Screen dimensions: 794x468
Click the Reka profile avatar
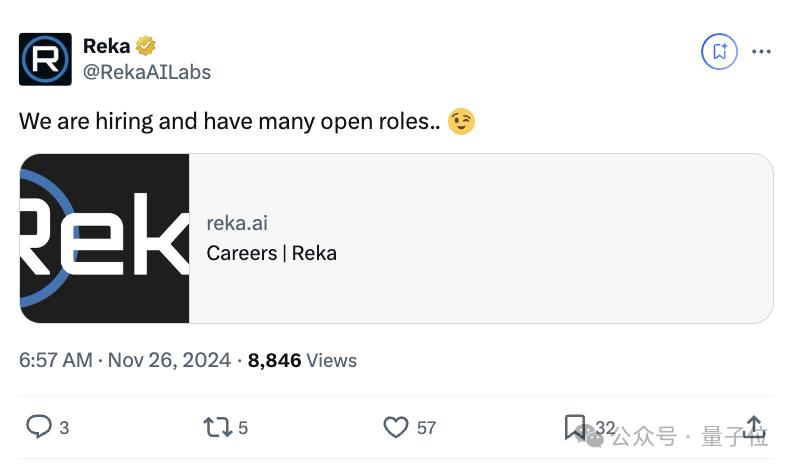pos(45,59)
